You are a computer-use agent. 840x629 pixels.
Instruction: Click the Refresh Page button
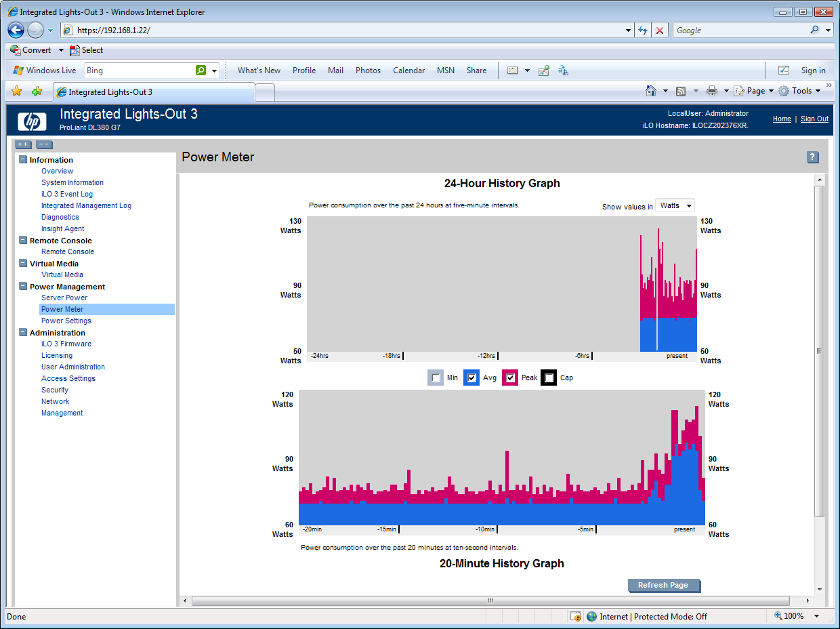pos(664,586)
